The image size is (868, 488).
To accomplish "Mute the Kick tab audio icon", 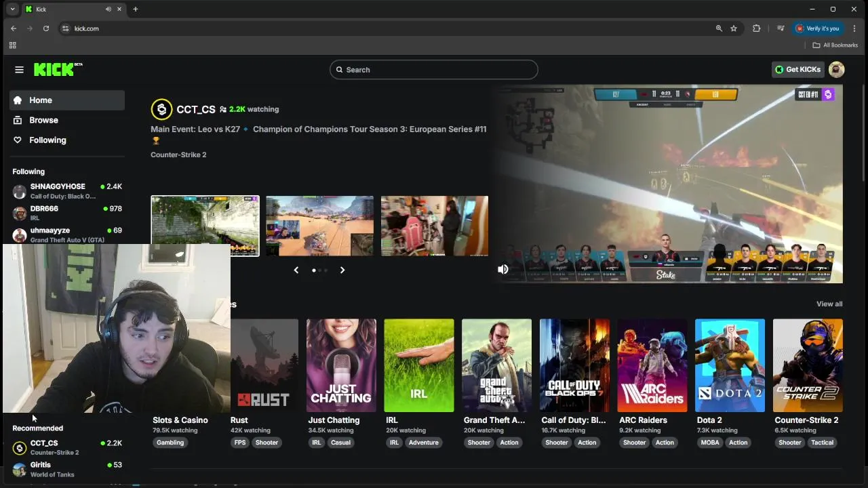I will click(108, 9).
